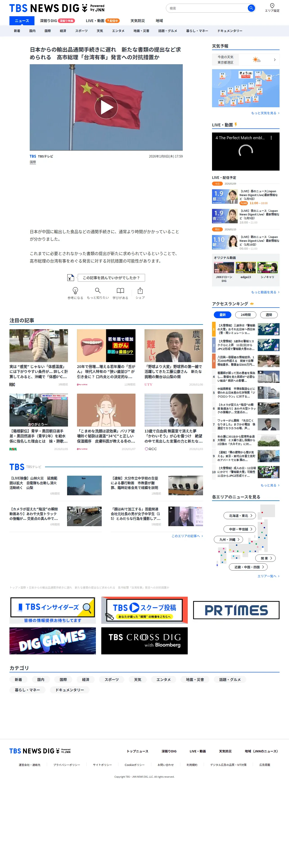This screenshot has width=289, height=868.
Task: Open the TBS CROSS DIG with Bloomberg banner
Action: coord(144,641)
